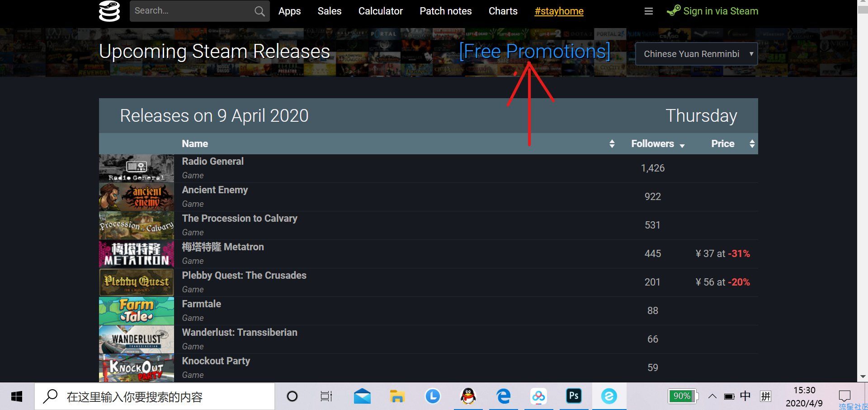Open Wanderlust: Transsiberian title link

click(240, 332)
